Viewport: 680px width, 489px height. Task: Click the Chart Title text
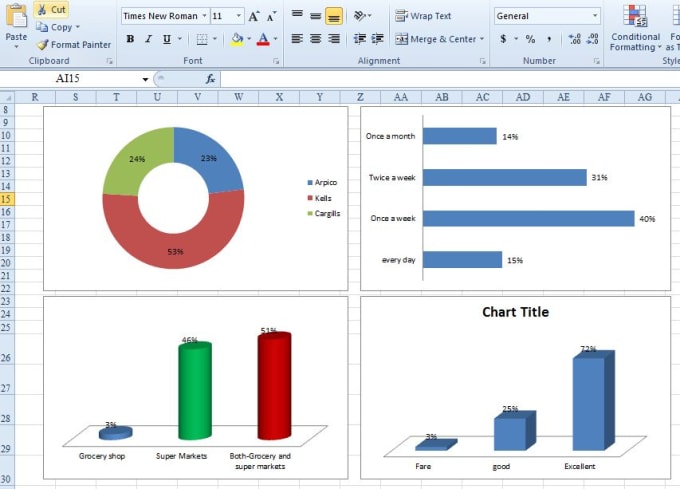(515, 312)
